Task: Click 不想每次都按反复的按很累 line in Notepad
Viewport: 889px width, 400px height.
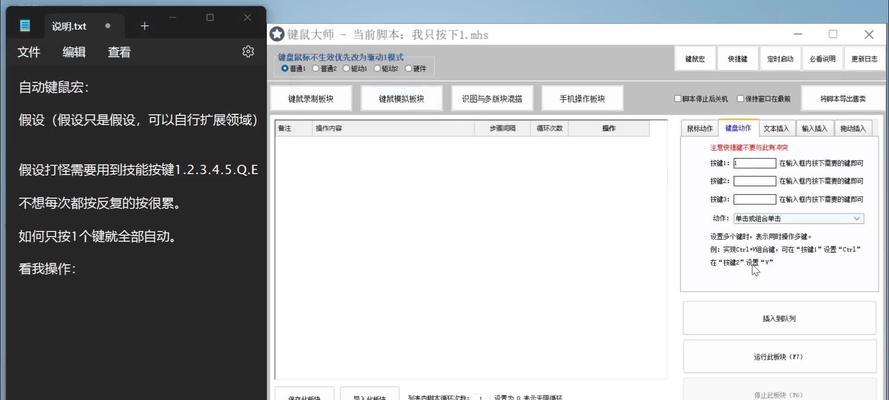Action: (100, 203)
